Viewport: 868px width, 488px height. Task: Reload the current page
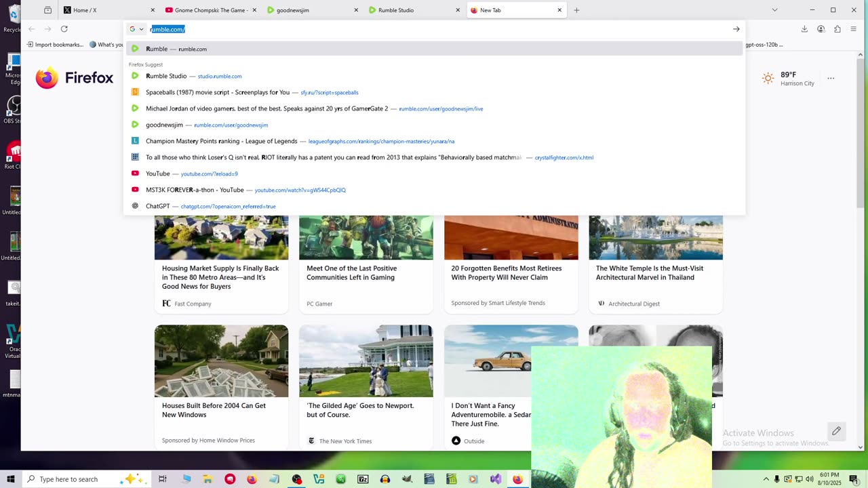(x=64, y=29)
